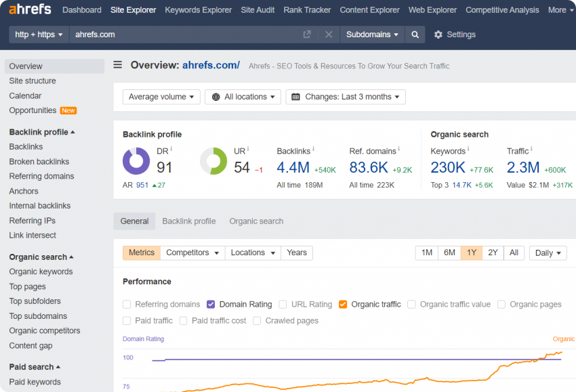Enable Paid traffic checkbox
The image size is (576, 392).
tap(127, 321)
